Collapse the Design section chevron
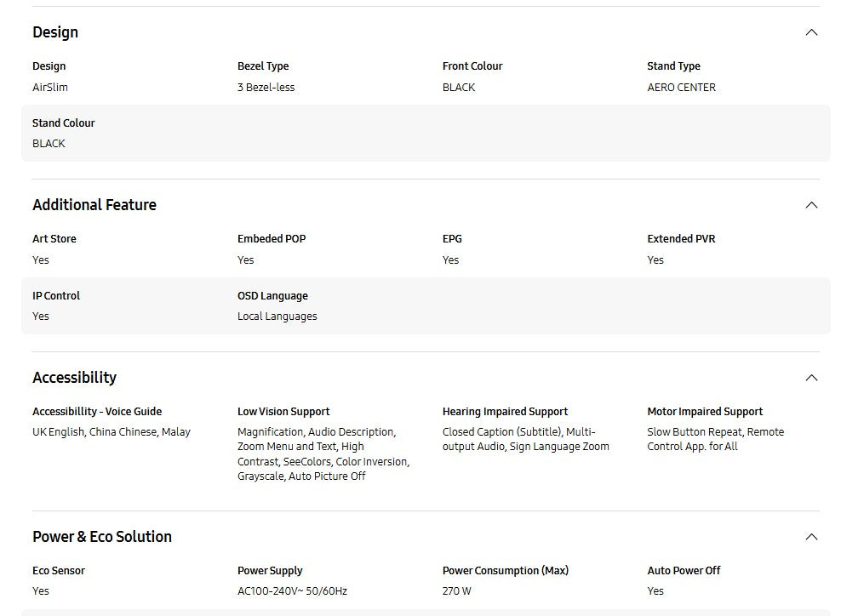The height and width of the screenshot is (616, 841). pyautogui.click(x=811, y=32)
